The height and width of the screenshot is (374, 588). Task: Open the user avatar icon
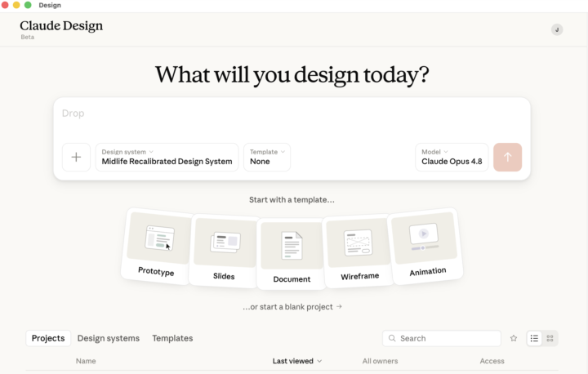(557, 29)
